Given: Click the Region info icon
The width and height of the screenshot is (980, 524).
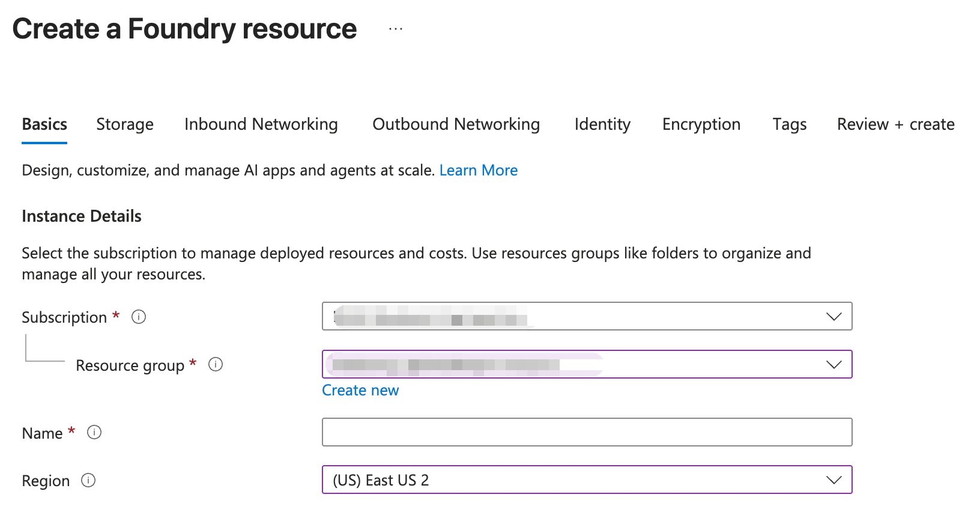Looking at the screenshot, I should pos(88,480).
